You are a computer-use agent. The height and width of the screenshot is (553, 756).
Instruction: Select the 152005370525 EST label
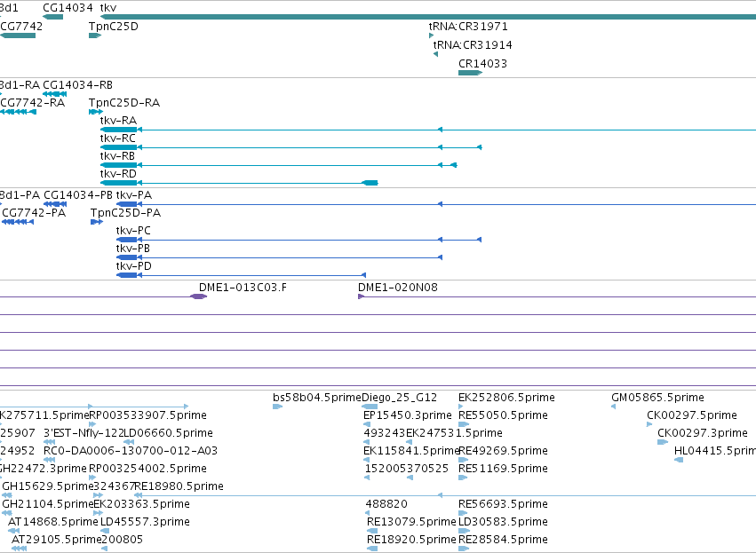(x=407, y=469)
